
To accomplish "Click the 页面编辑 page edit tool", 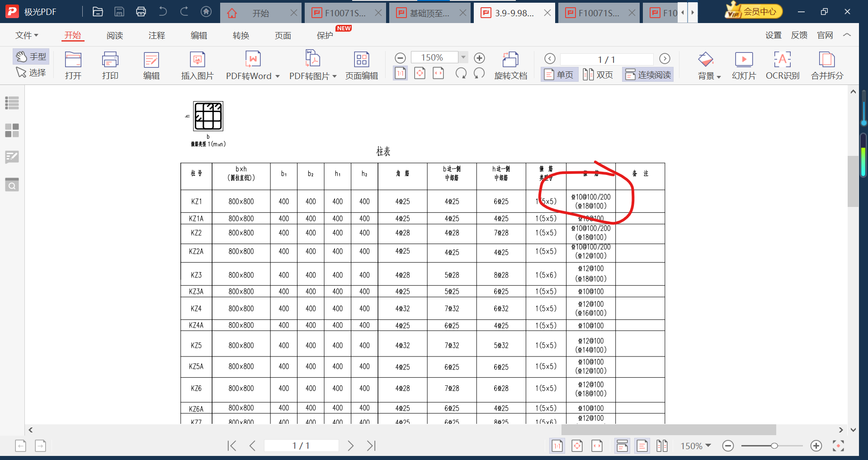I will coord(362,66).
